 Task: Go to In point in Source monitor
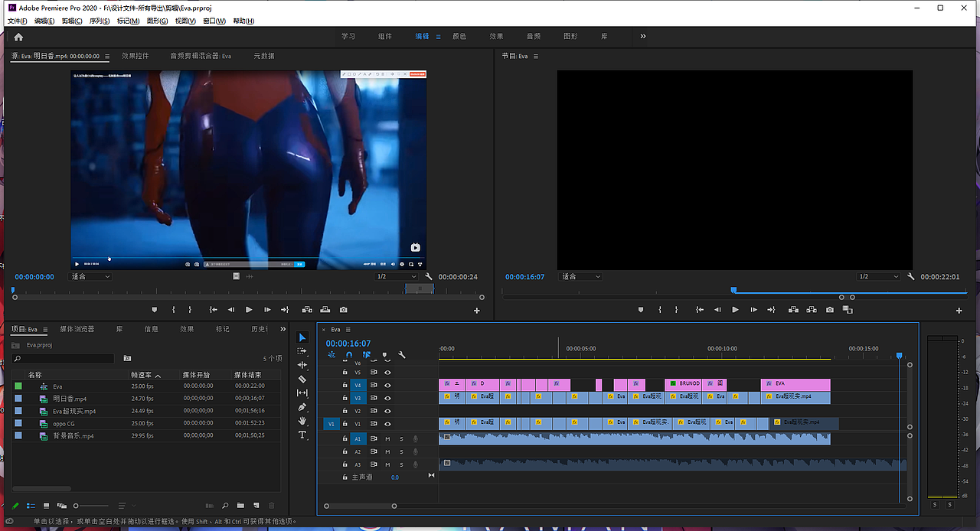213,310
